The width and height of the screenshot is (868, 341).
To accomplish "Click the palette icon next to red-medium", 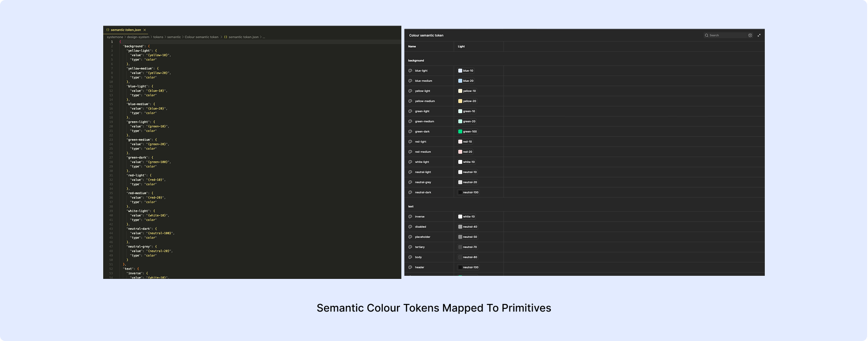I will pos(410,152).
